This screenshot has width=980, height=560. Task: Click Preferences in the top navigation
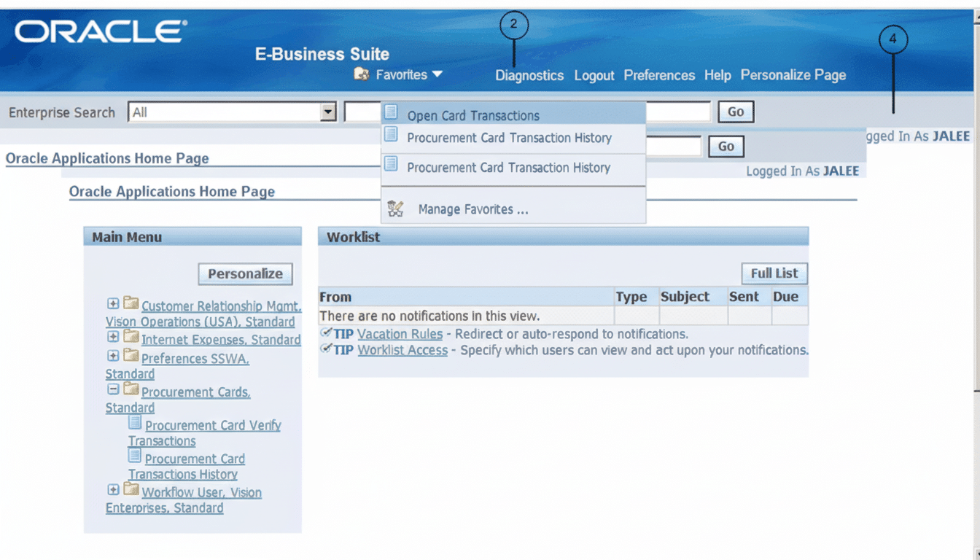coord(659,75)
